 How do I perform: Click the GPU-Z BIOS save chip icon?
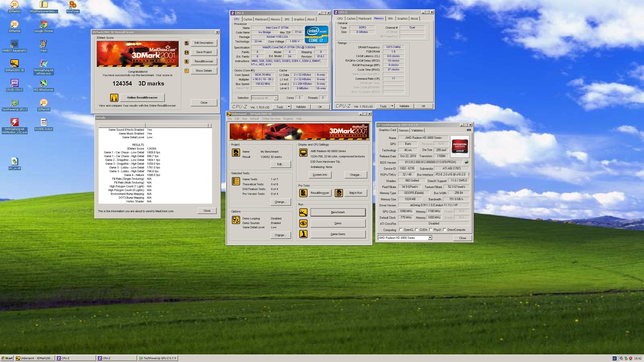[x=467, y=162]
